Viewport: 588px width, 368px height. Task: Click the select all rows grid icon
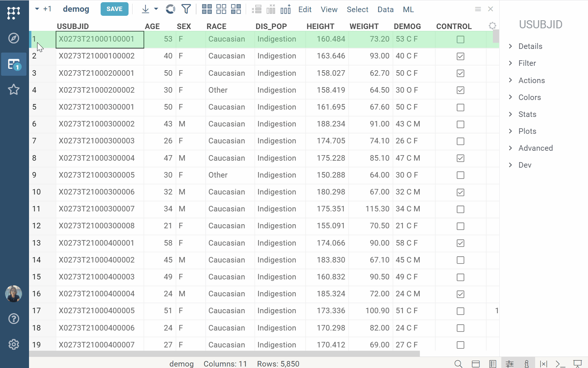click(207, 9)
